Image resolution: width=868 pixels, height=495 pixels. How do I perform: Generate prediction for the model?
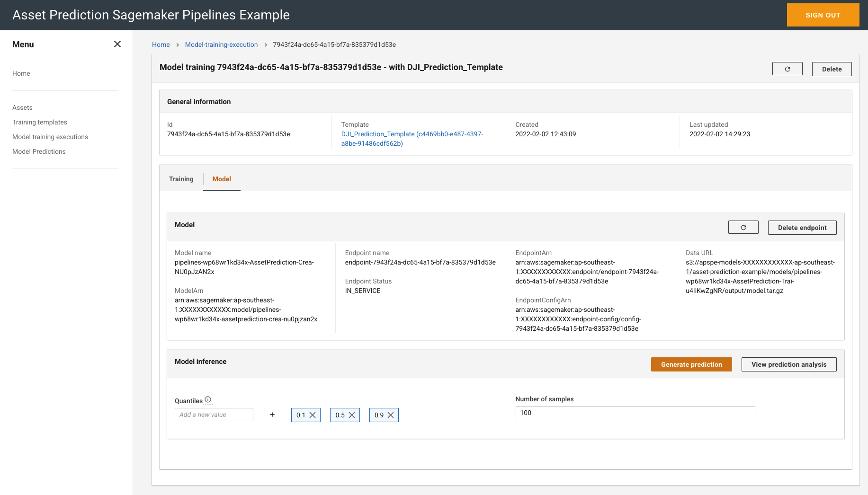tap(691, 364)
